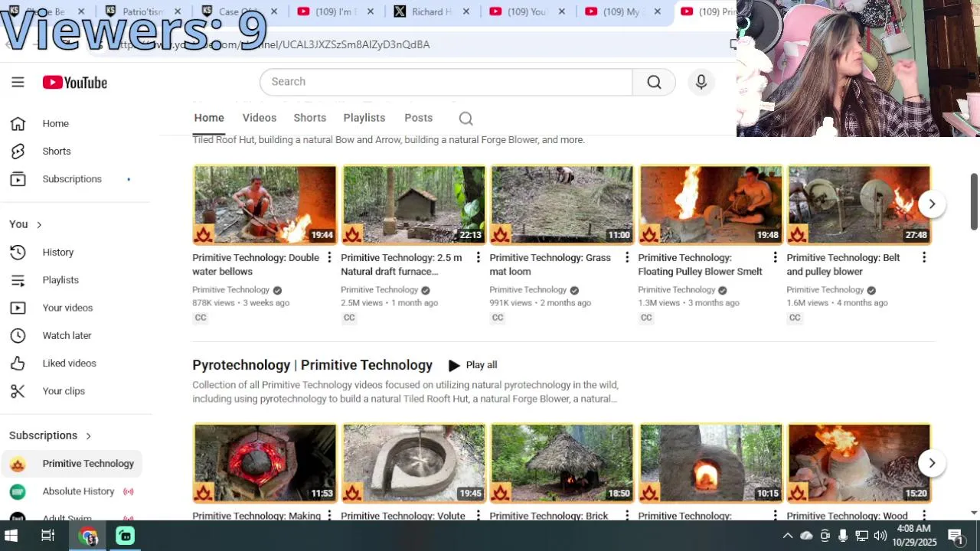
Task: Open the Natural draft furnace hut thumbnail
Action: pos(413,204)
